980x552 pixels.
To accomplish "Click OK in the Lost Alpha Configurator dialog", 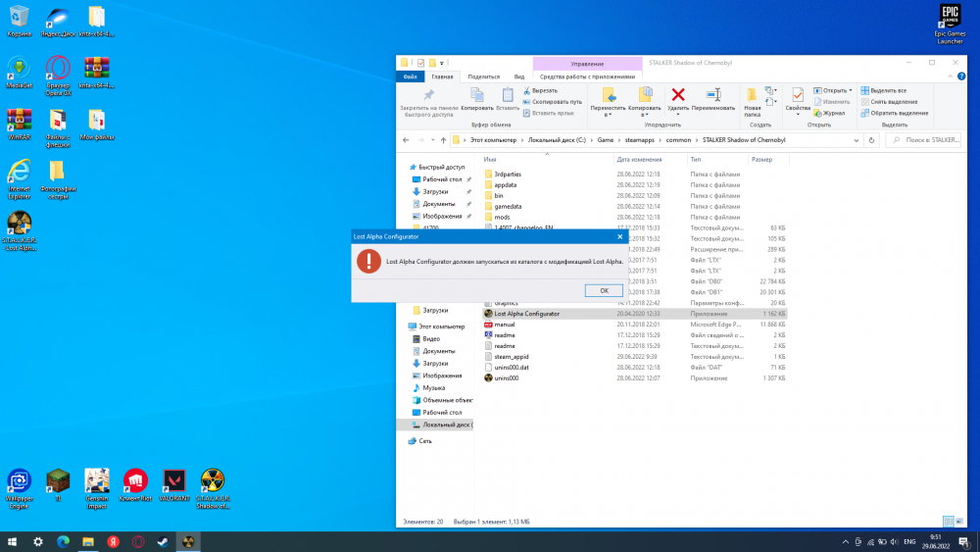I will pos(604,290).
